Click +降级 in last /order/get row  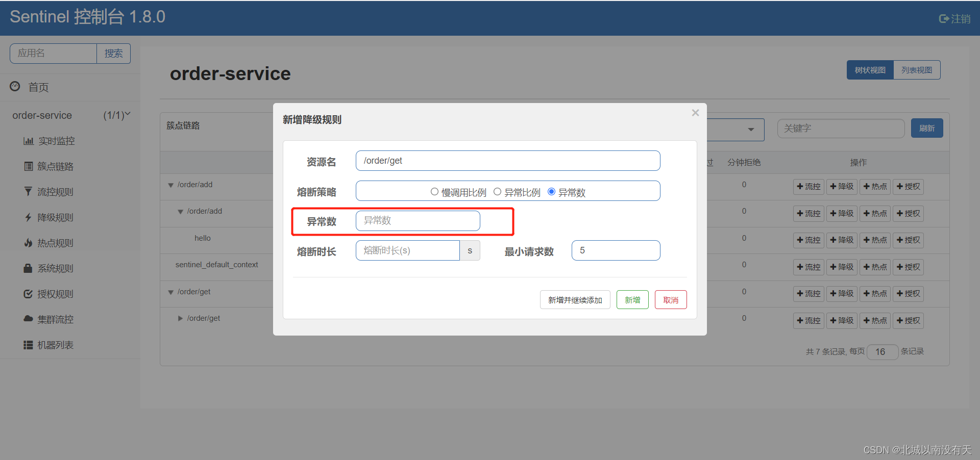842,321
